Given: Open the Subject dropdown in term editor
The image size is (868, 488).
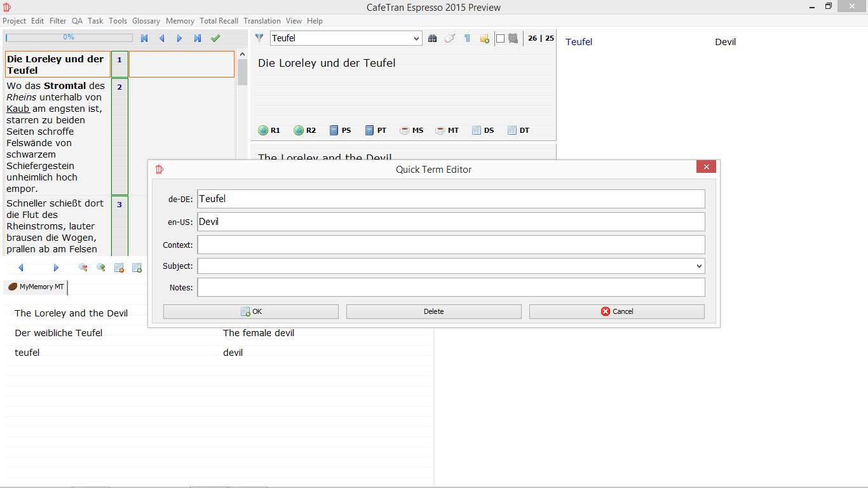Looking at the screenshot, I should point(699,266).
